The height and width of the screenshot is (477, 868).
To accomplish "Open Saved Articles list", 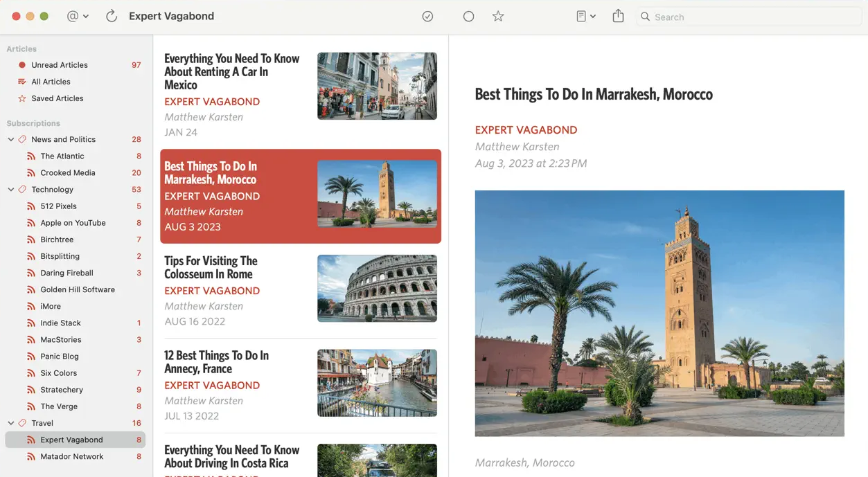I will click(x=57, y=98).
